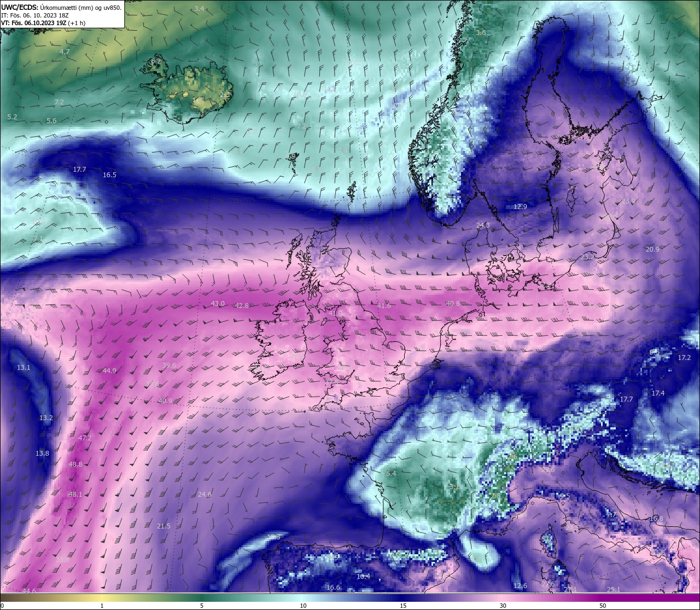The width and height of the screenshot is (700, 610).
Task: Click the title 'UWC/ECDS: Úrkomumætti (mm) og uv850.'
Action: click(x=61, y=8)
